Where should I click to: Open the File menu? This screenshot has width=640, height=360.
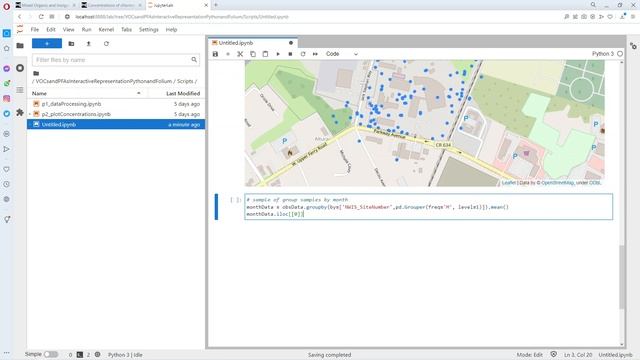click(x=35, y=30)
